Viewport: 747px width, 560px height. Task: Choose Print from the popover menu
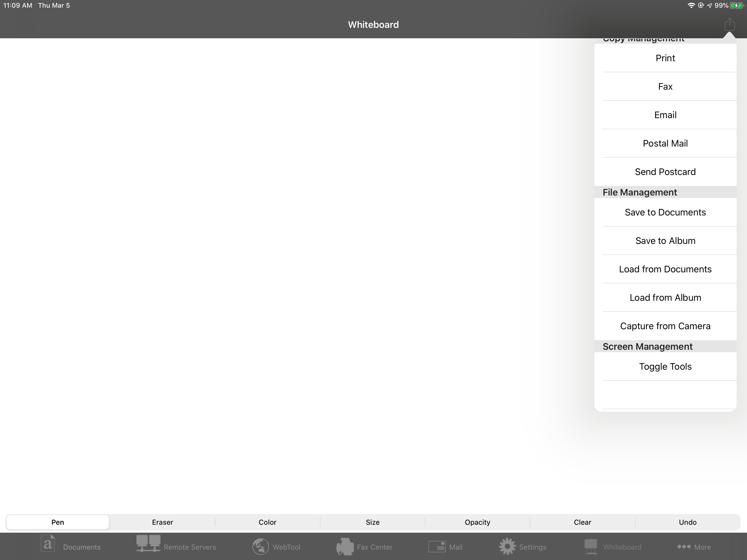click(665, 58)
